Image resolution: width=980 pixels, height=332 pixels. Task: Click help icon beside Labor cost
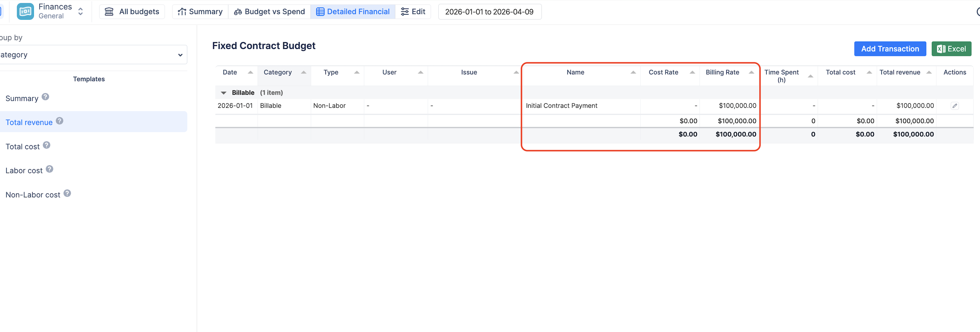click(x=49, y=170)
